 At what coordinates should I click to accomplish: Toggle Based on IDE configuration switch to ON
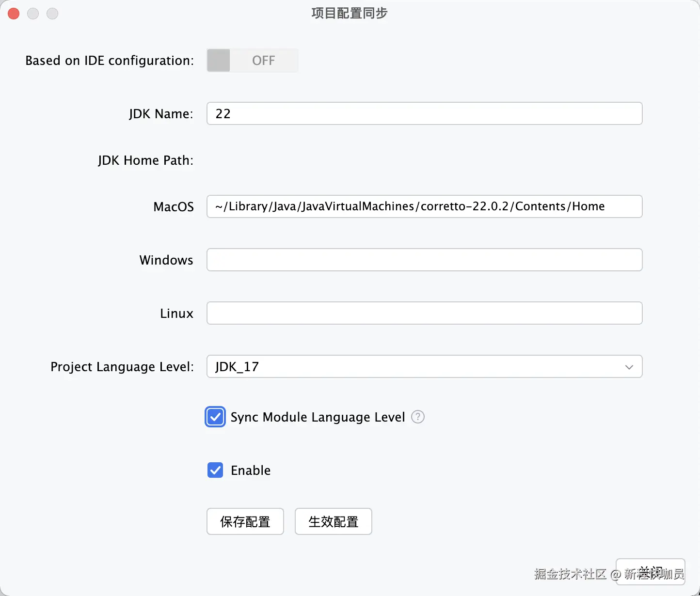(x=252, y=60)
